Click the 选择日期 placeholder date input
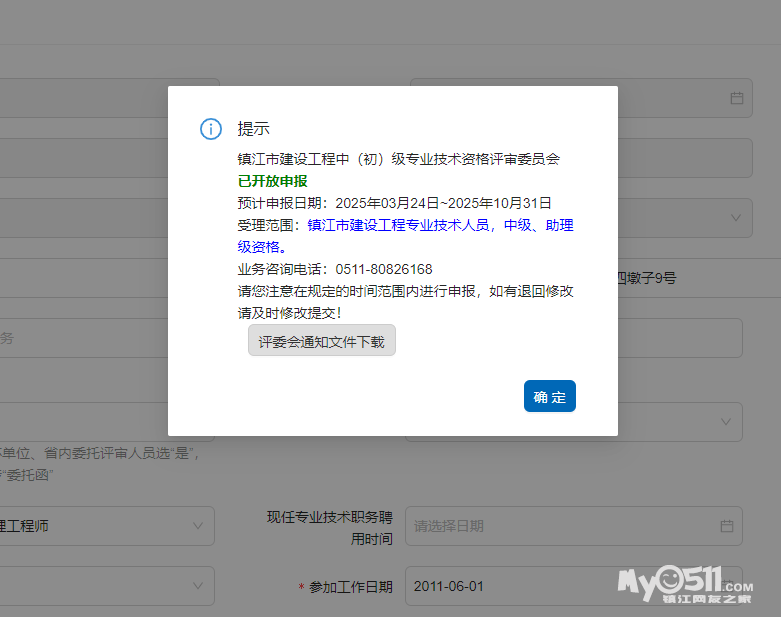This screenshot has width=781, height=617. (x=560, y=526)
